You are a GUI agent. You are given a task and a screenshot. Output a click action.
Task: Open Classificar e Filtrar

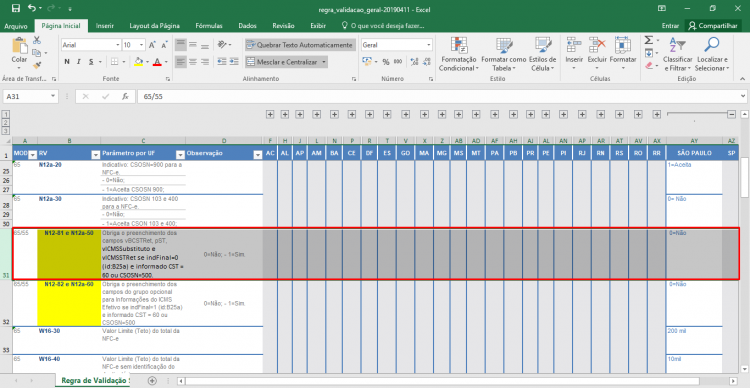[678, 54]
